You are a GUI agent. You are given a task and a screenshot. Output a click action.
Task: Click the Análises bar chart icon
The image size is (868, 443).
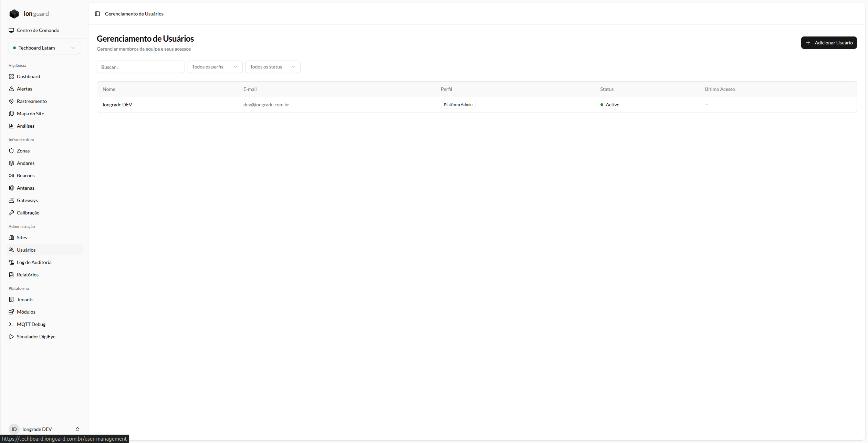(x=11, y=126)
